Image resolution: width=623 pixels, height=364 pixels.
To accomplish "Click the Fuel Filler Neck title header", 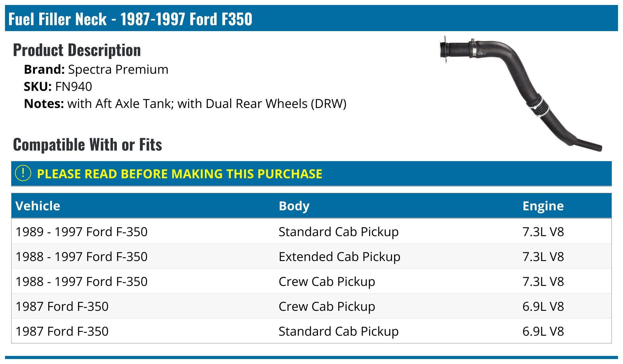I will coord(130,19).
